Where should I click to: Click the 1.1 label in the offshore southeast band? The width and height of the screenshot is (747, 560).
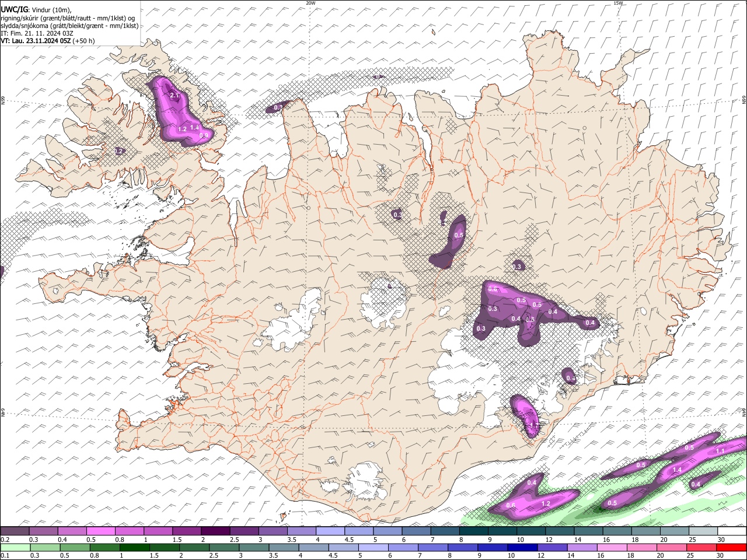pos(720,451)
